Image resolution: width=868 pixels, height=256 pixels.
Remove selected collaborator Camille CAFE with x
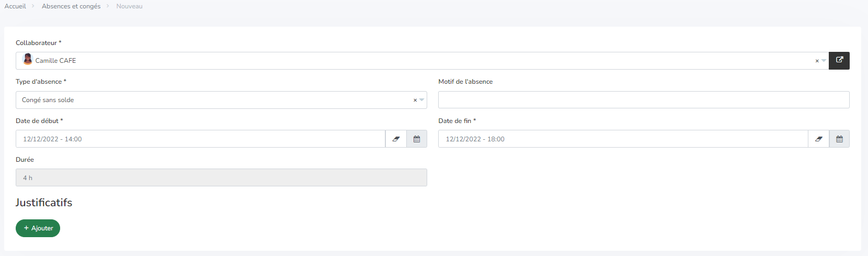click(x=817, y=61)
